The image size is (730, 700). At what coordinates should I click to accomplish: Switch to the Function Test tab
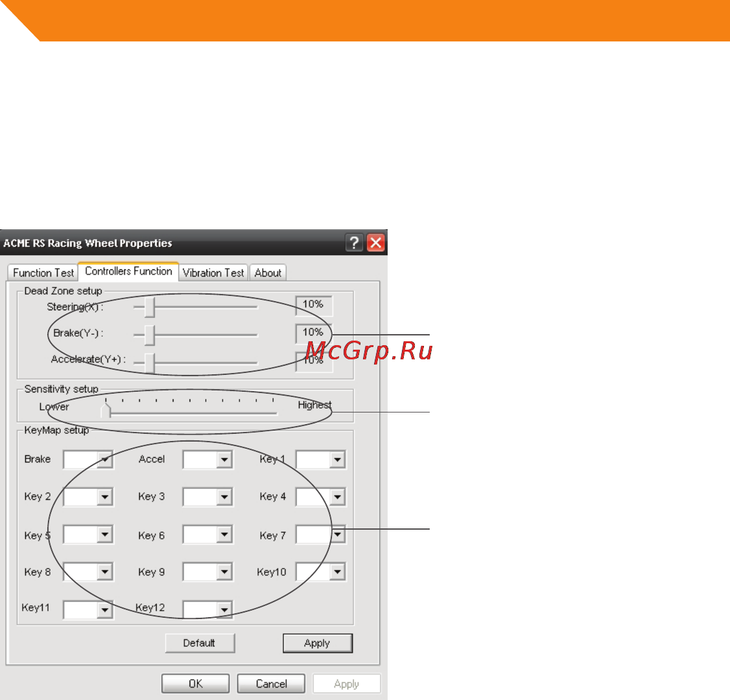pos(43,273)
